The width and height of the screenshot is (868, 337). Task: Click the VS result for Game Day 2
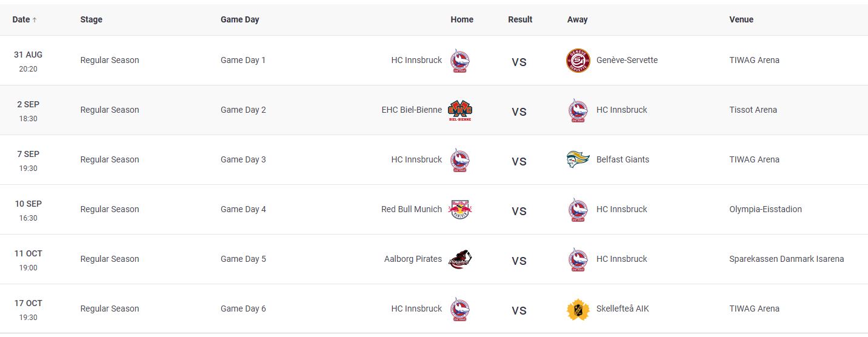[519, 112]
